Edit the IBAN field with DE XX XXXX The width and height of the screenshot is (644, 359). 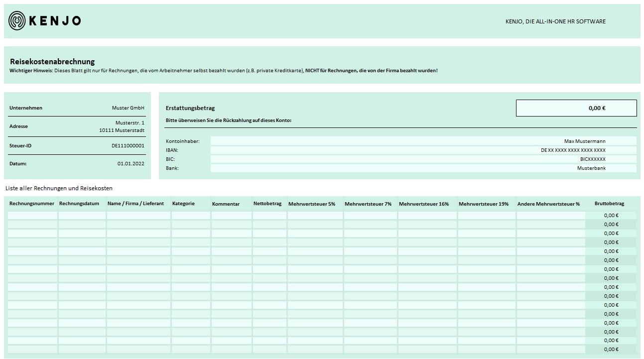423,150
